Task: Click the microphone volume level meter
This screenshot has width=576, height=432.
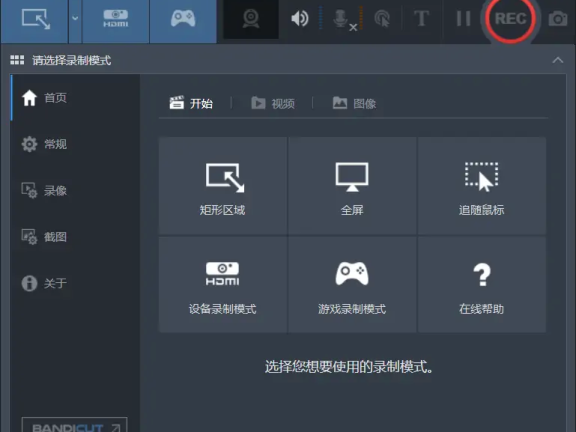Action: [361, 18]
